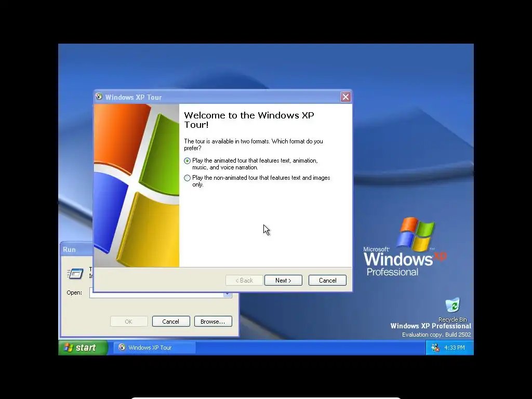The width and height of the screenshot is (532, 399).
Task: Open the Start menu
Action: 83,348
